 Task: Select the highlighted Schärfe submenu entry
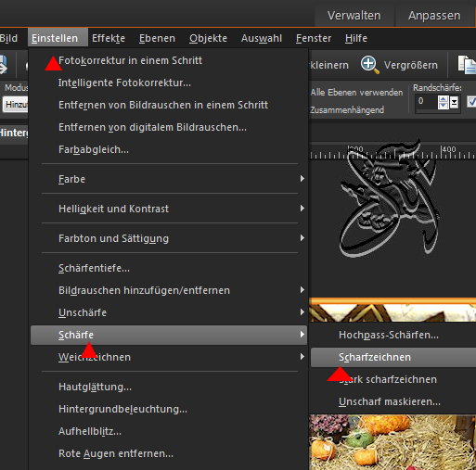click(x=169, y=335)
